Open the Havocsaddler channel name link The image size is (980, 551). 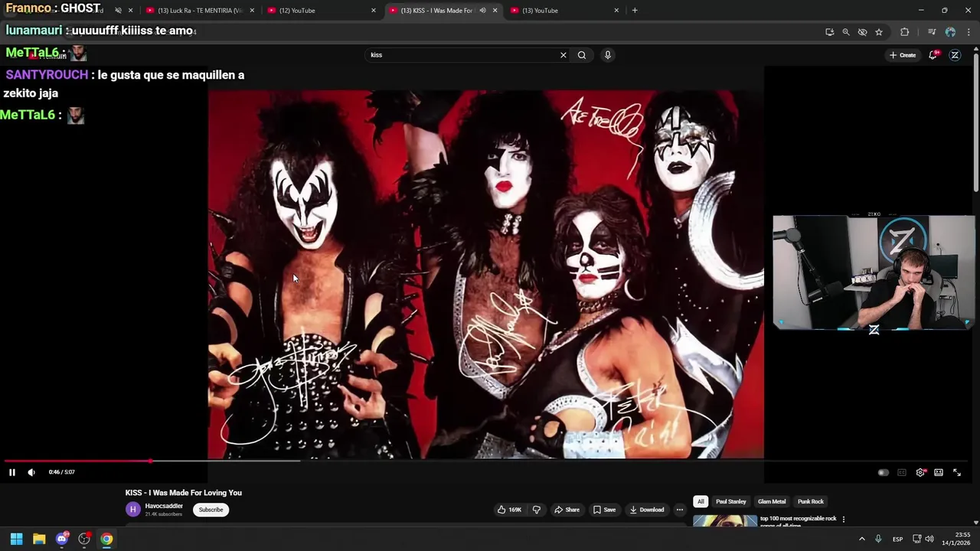pos(164,506)
